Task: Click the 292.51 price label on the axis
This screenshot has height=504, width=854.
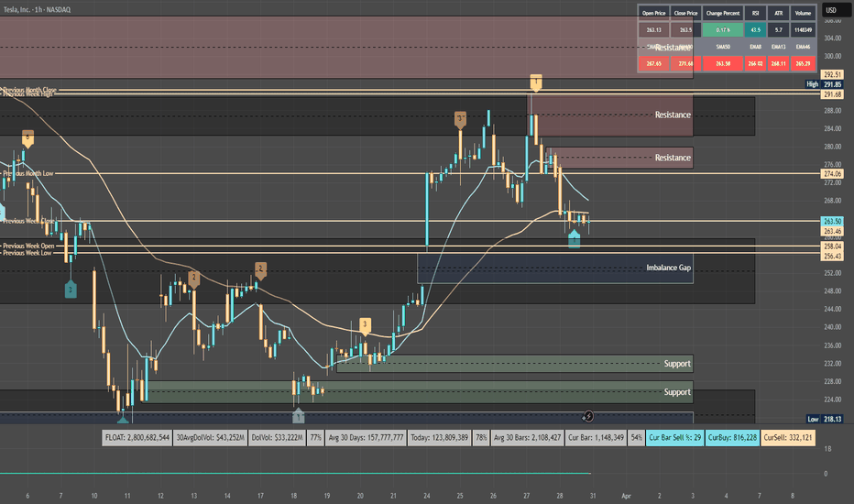Action: [x=832, y=74]
